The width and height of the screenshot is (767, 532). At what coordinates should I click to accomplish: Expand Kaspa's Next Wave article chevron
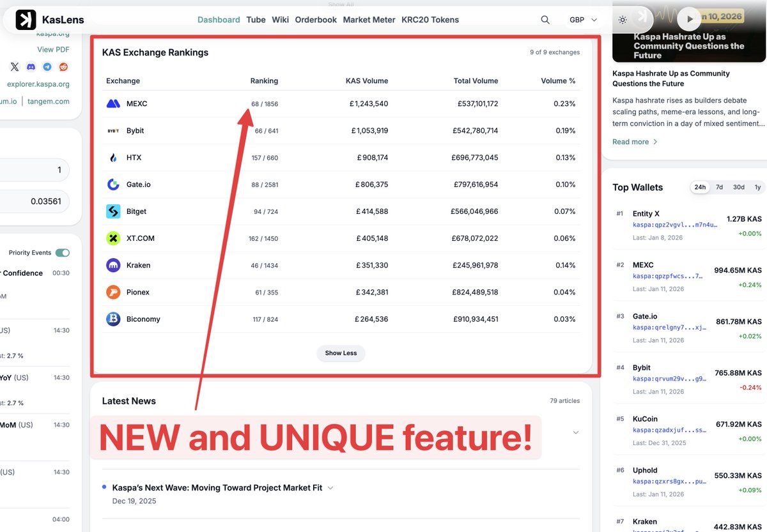(x=330, y=488)
